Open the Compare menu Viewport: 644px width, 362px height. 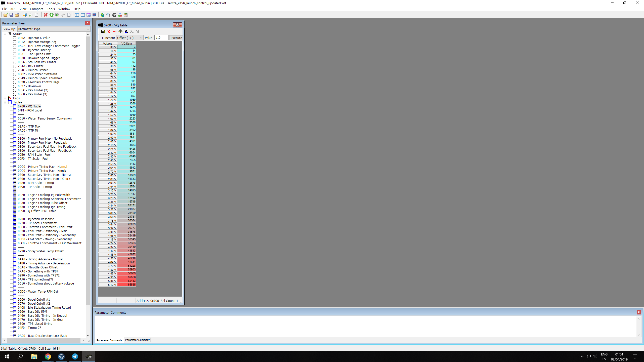[36, 9]
